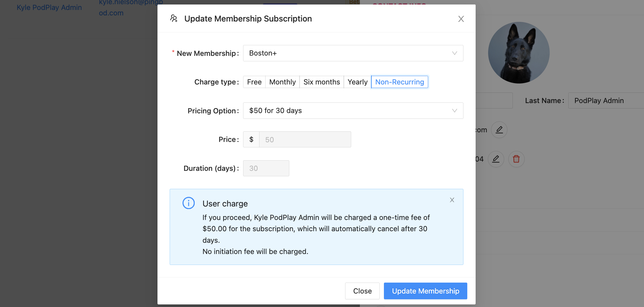Image resolution: width=644 pixels, height=307 pixels.
Task: Open the Kyle PodPlay Admin link
Action: (49, 7)
